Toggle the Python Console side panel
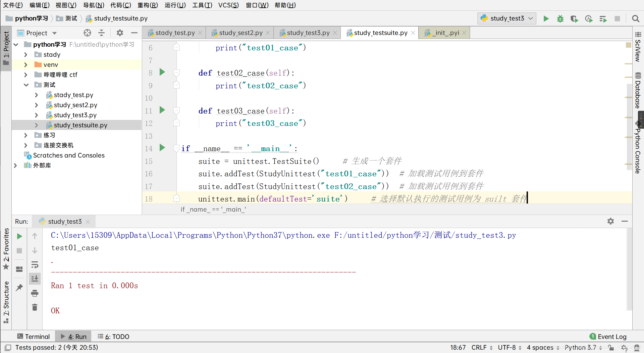 point(638,147)
